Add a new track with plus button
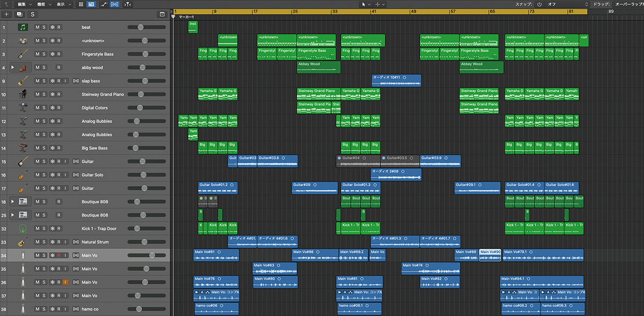The image size is (644, 316). point(7,14)
